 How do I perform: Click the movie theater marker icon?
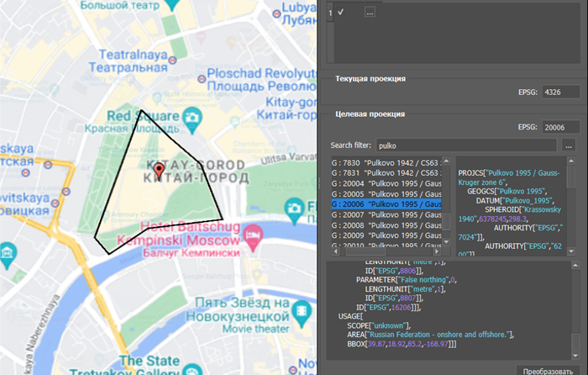[302, 314]
